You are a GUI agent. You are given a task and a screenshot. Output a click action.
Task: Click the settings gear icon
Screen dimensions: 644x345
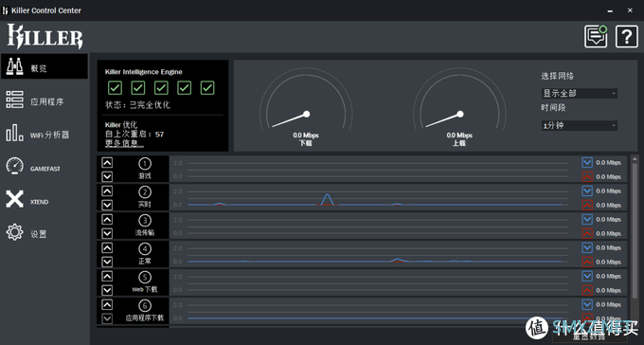point(15,232)
